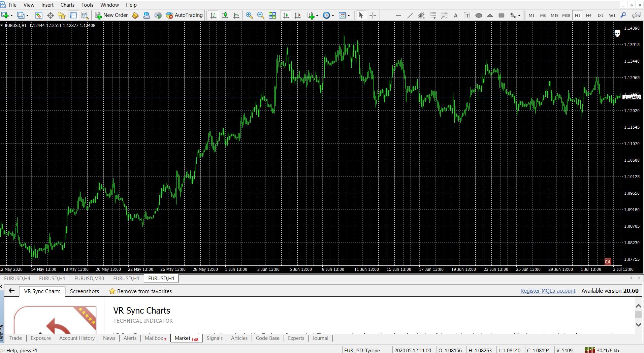Viewport: 644px width, 353px height.
Task: Select the Horizontal Line drawing tool
Action: tap(398, 15)
